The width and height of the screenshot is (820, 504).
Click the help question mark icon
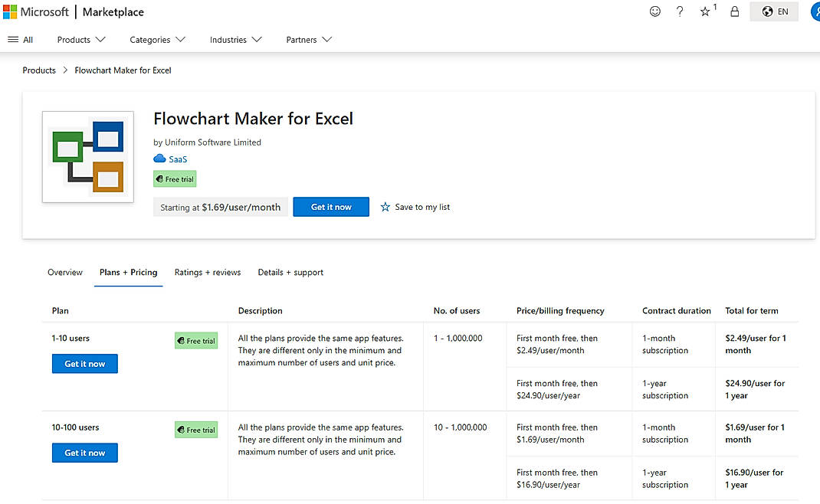(679, 11)
